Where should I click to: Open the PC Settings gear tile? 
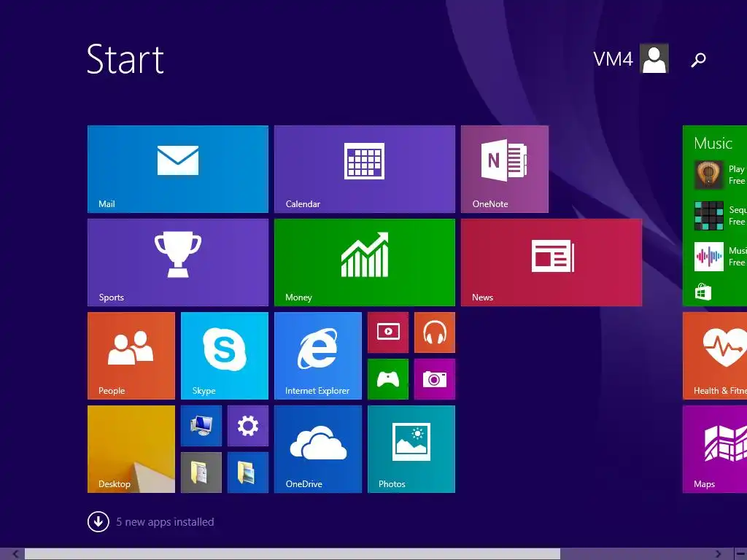point(248,426)
